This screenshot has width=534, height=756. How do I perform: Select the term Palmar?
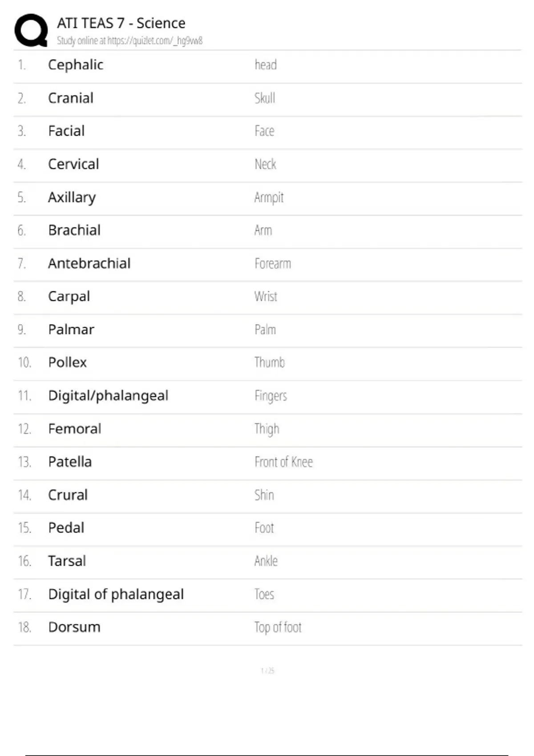coord(71,330)
